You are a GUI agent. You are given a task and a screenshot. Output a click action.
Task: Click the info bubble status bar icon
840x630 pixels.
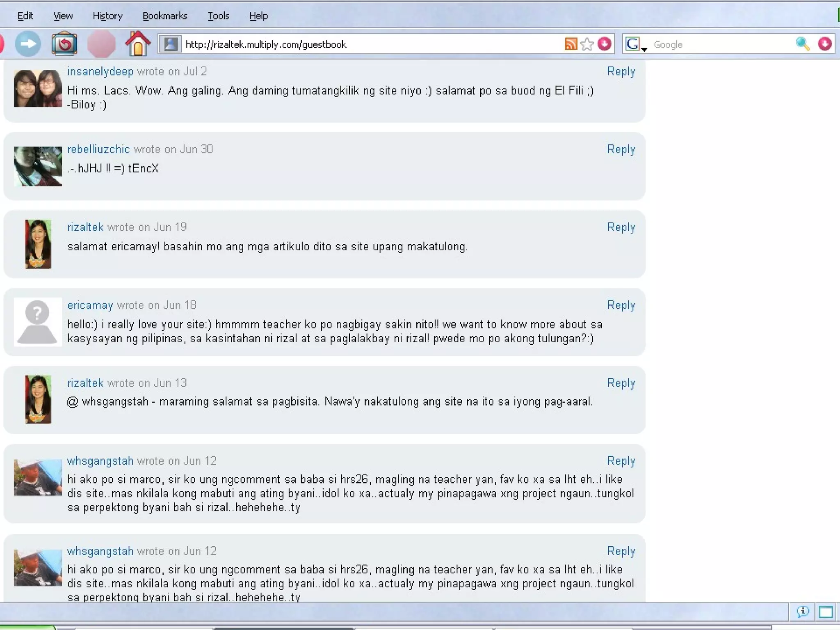803,612
